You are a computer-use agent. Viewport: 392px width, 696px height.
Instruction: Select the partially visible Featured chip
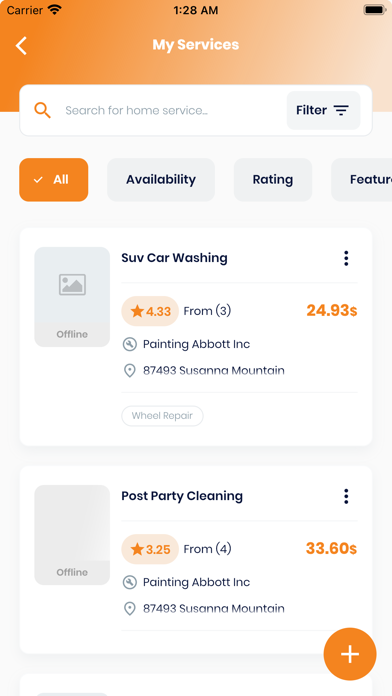coord(361,180)
